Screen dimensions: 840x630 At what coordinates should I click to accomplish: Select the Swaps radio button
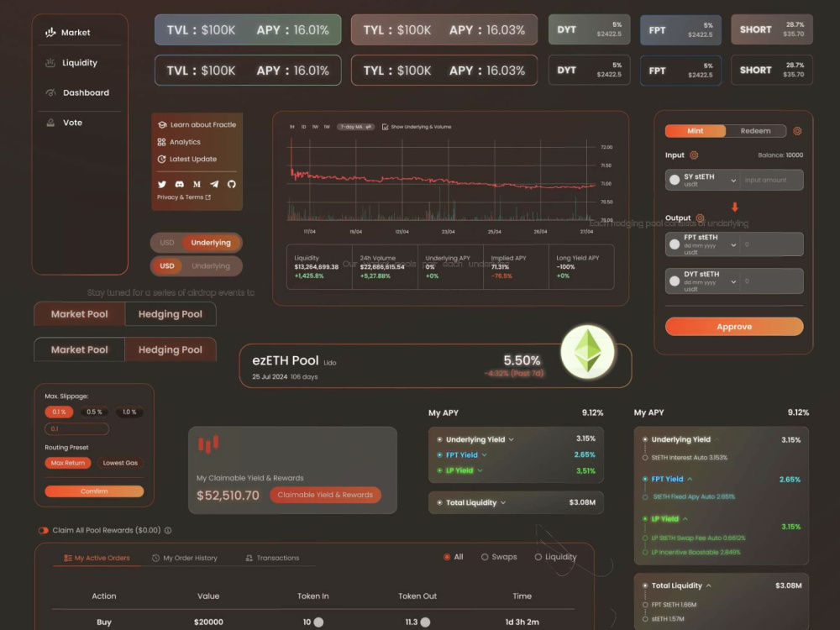pyautogui.click(x=485, y=557)
